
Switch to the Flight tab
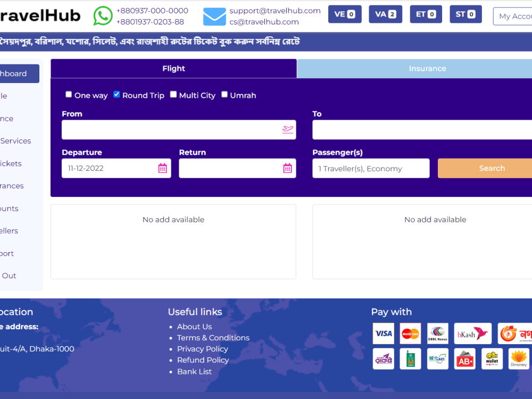point(174,69)
